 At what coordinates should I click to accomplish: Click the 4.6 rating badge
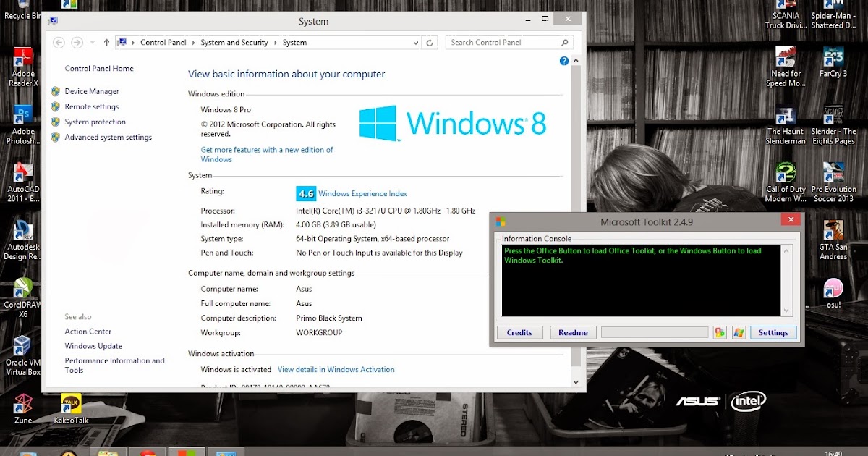[306, 193]
